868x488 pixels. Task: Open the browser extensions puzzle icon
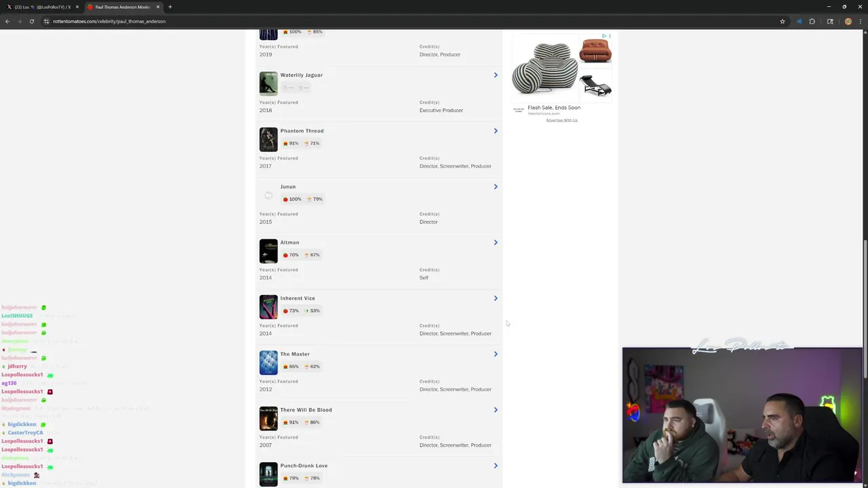point(812,21)
